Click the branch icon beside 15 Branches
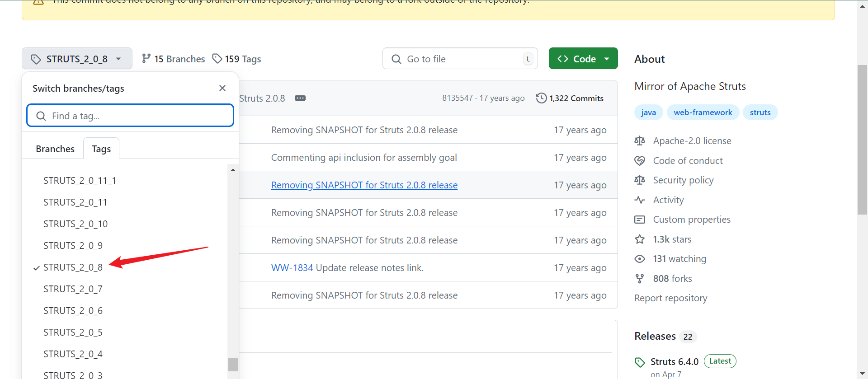 coord(146,58)
